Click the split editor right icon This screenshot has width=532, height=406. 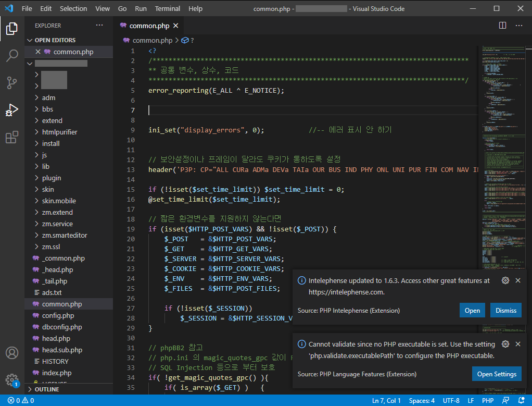click(x=502, y=25)
